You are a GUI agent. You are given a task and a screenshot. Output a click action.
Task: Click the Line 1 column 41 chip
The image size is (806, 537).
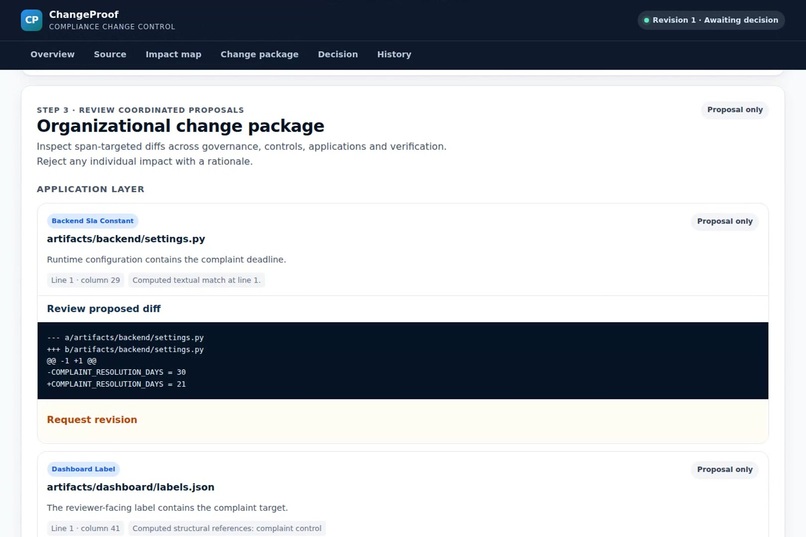pos(85,528)
